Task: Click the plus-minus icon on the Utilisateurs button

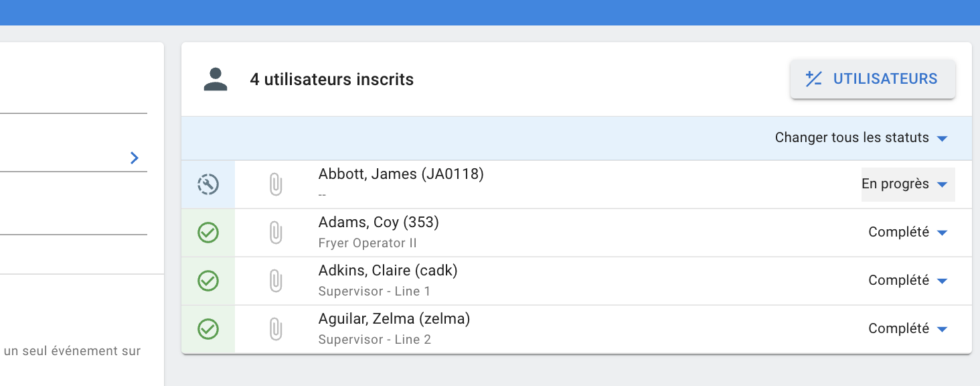Action: (x=813, y=79)
